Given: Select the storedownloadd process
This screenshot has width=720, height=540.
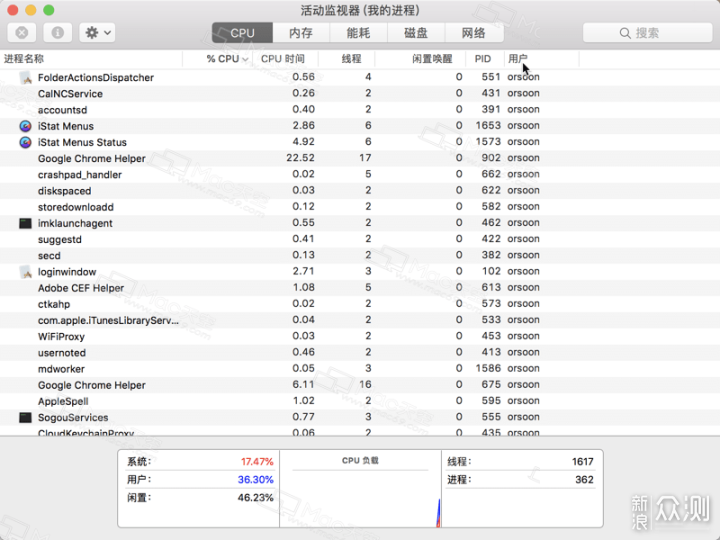Looking at the screenshot, I should tap(360, 207).
